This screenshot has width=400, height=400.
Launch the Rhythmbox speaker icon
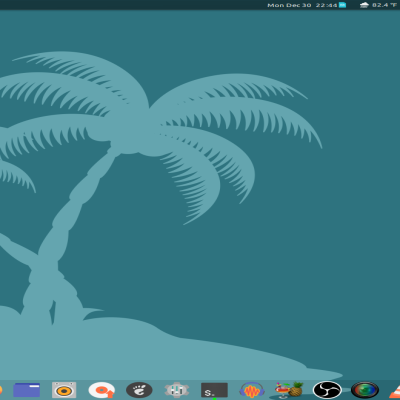(64, 390)
